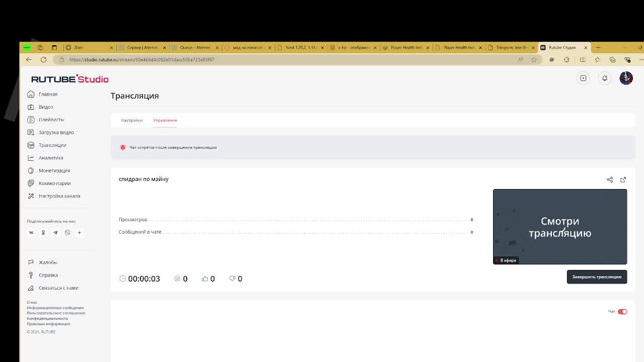Click the dislikes counter thumbs-down icon
Viewport: 644px width, 362px height.
click(232, 279)
